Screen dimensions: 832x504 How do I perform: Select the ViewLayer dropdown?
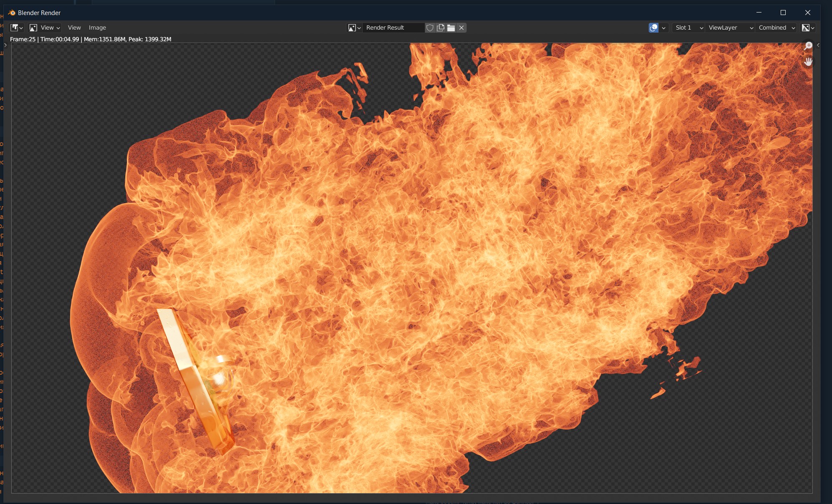[731, 28]
